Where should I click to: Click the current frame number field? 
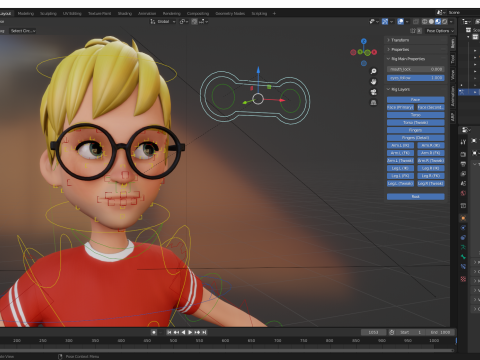[x=373, y=332]
